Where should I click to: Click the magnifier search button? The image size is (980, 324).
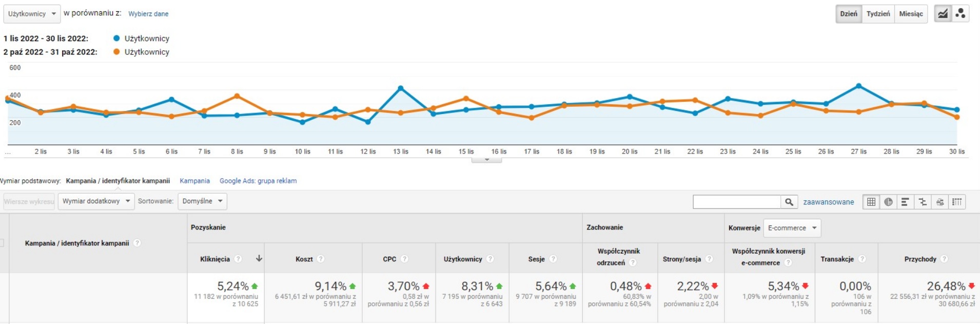tap(789, 202)
